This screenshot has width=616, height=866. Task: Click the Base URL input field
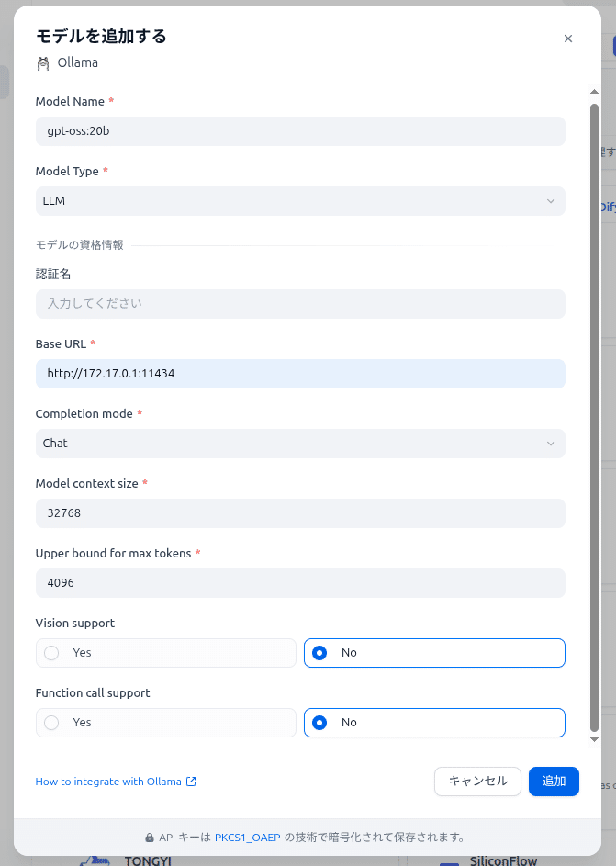click(x=299, y=374)
